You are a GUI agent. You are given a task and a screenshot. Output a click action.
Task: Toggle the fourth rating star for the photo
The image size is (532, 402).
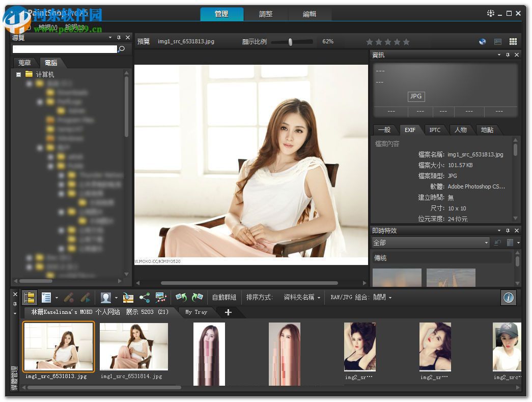(398, 41)
